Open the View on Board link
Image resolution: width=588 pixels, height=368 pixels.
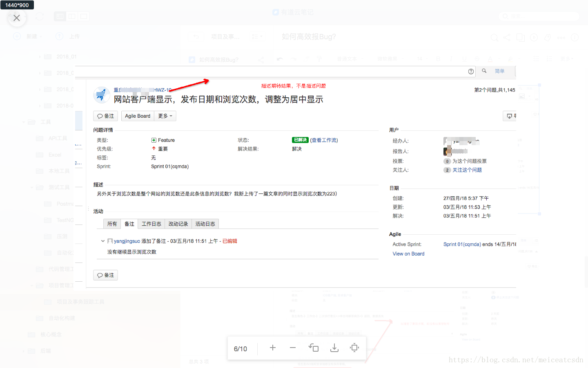pyautogui.click(x=408, y=254)
